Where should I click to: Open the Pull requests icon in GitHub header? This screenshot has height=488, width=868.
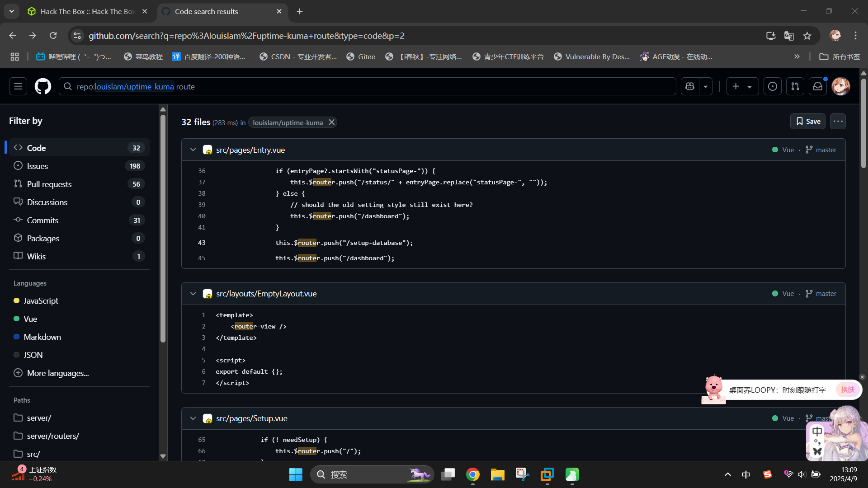[x=795, y=86]
